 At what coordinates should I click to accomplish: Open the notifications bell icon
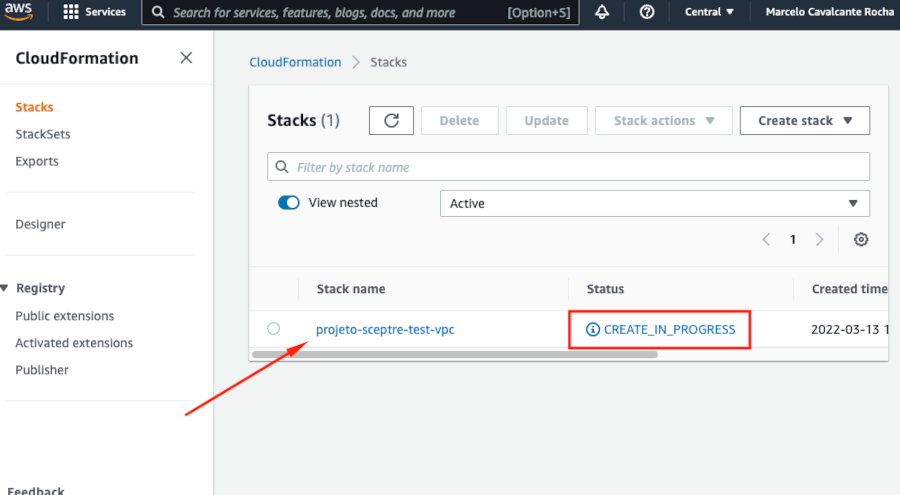point(602,12)
